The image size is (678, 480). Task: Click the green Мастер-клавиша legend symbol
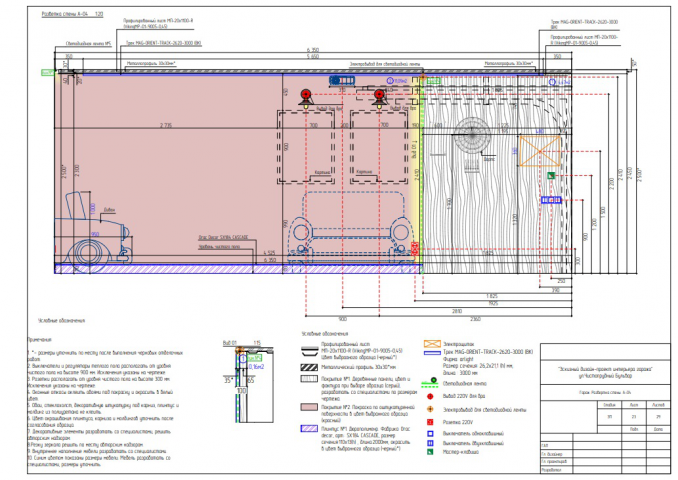click(x=430, y=452)
